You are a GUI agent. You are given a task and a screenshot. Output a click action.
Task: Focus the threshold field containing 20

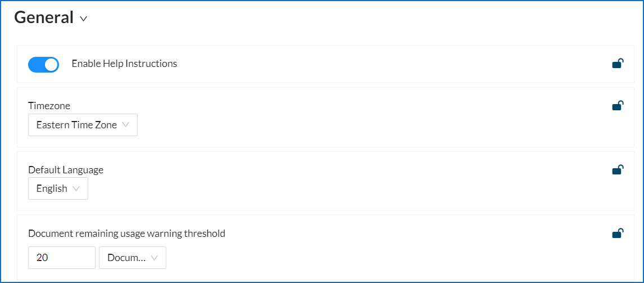click(x=62, y=258)
